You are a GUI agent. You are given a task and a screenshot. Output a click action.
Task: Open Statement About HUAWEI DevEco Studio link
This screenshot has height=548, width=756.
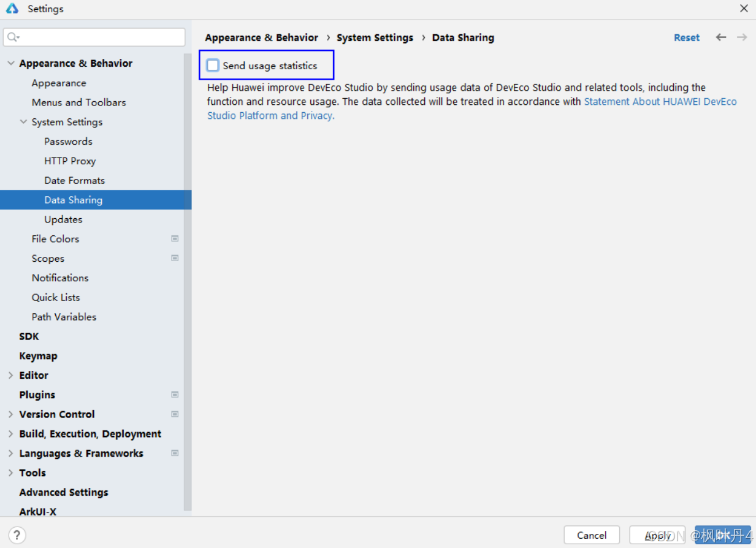pyautogui.click(x=660, y=102)
